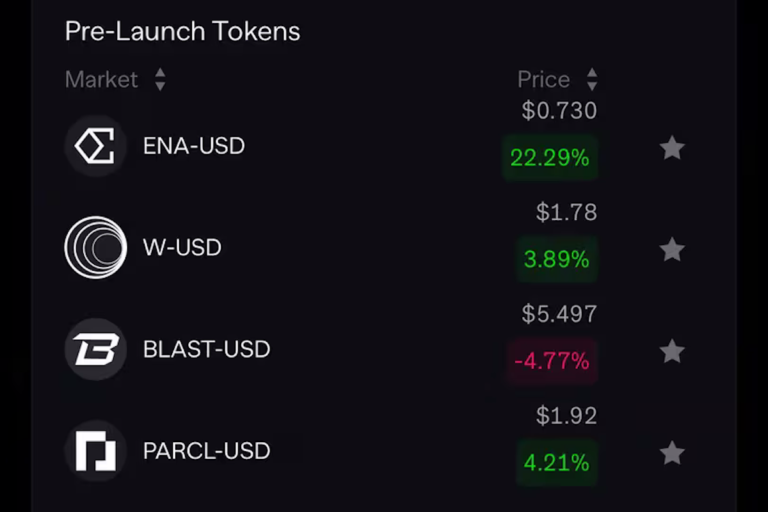Viewport: 768px width, 512px height.
Task: Open the ENA-USD market
Action: (x=194, y=146)
